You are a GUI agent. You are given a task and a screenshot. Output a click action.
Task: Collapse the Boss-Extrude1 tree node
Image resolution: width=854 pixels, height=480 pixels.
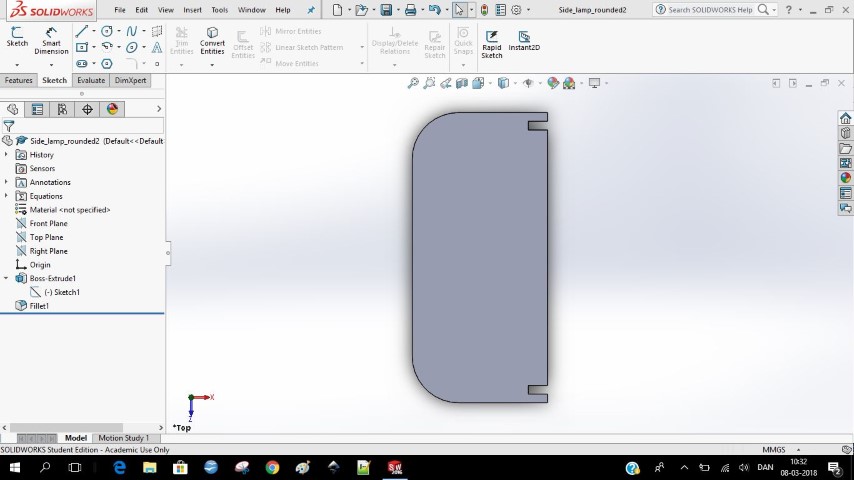click(x=6, y=278)
